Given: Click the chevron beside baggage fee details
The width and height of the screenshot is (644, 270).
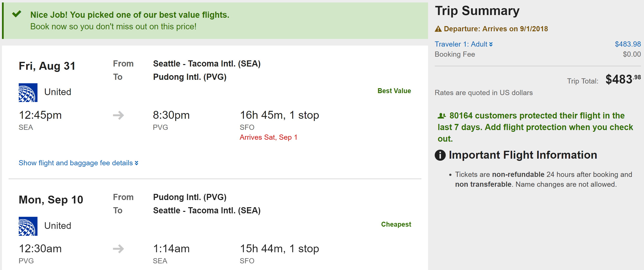Looking at the screenshot, I should [137, 163].
